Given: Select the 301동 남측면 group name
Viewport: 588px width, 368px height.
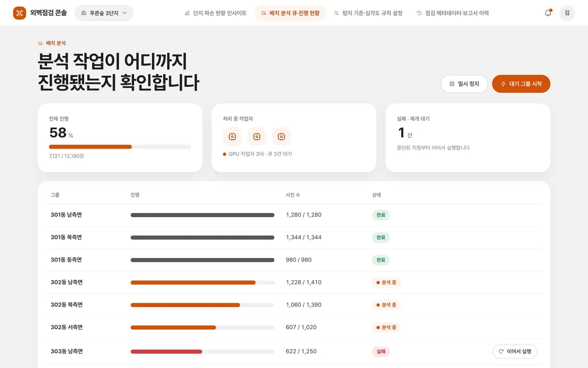Looking at the screenshot, I should (x=66, y=215).
